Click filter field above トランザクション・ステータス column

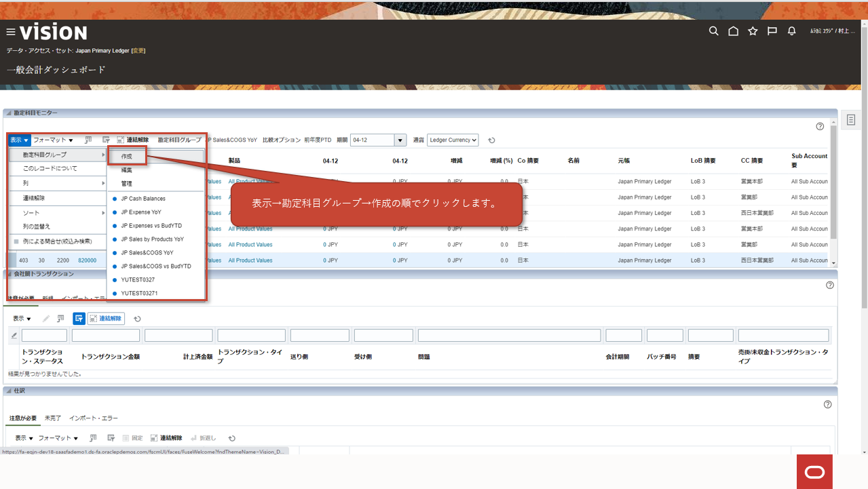click(x=44, y=335)
